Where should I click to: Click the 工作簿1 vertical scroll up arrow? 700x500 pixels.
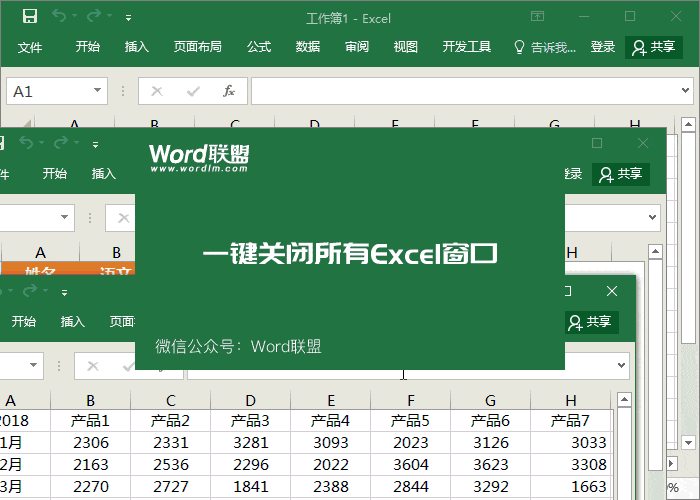click(x=688, y=125)
